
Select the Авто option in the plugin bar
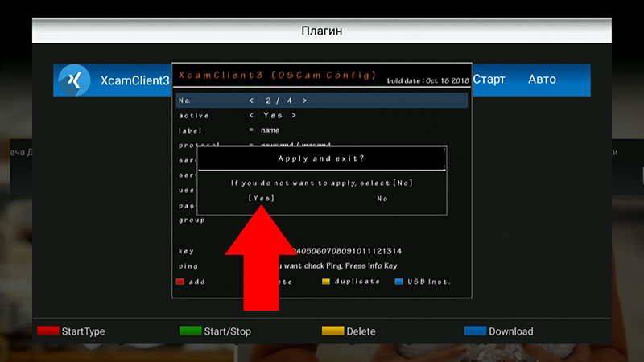coord(542,80)
